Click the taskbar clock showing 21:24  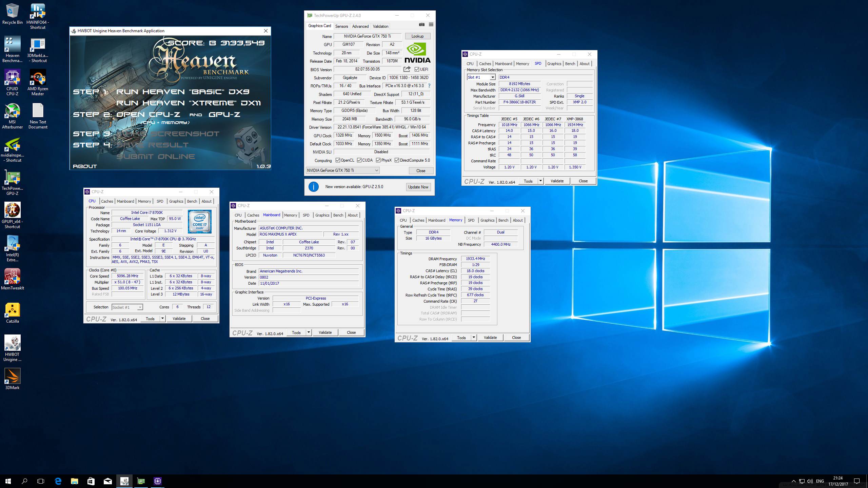(838, 481)
